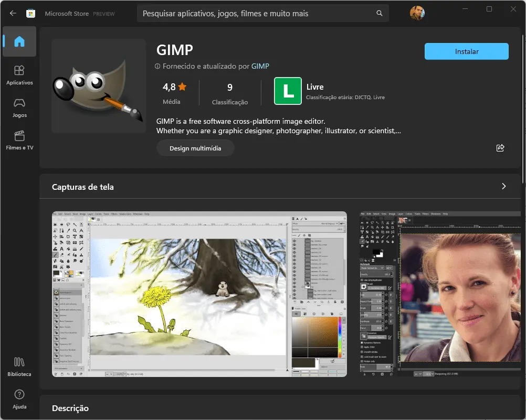Open the Aplicativos sidebar section
526x420 pixels.
19,75
